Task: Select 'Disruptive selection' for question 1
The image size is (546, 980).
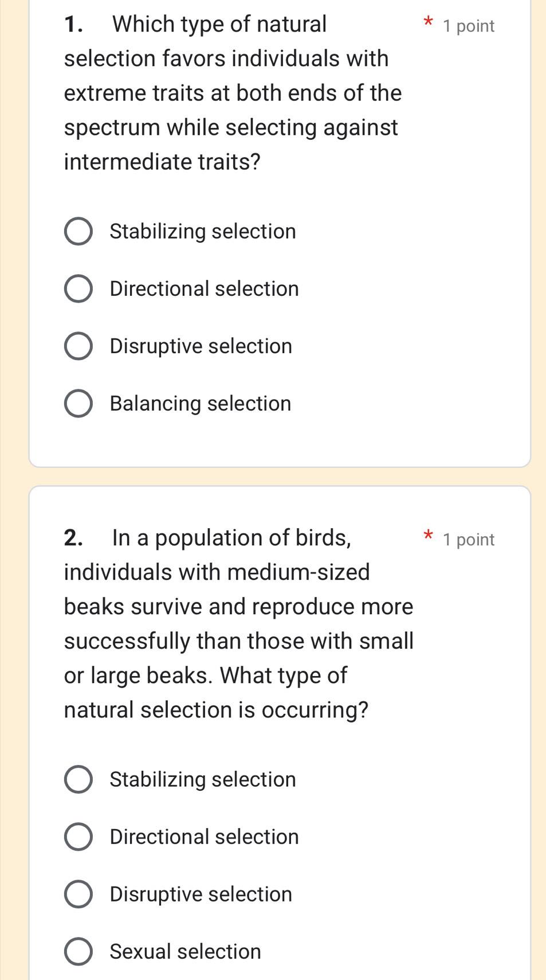Action: (78, 346)
